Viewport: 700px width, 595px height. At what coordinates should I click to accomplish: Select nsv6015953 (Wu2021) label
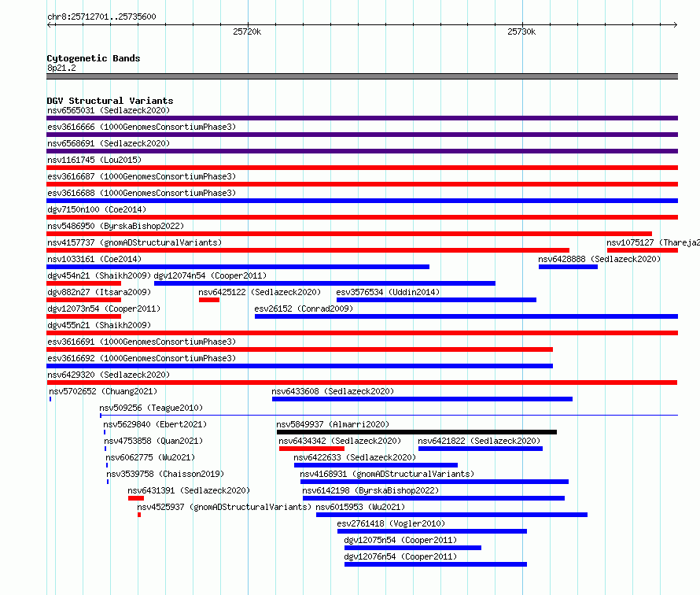(x=360, y=507)
